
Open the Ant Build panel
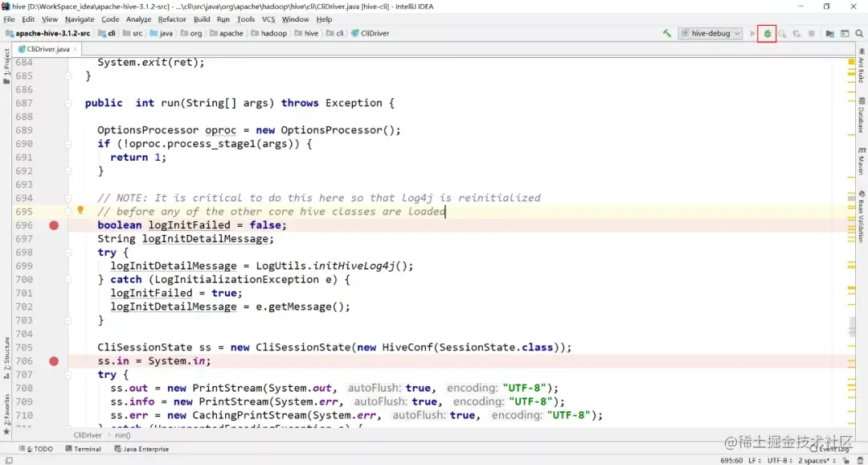pos(862,68)
